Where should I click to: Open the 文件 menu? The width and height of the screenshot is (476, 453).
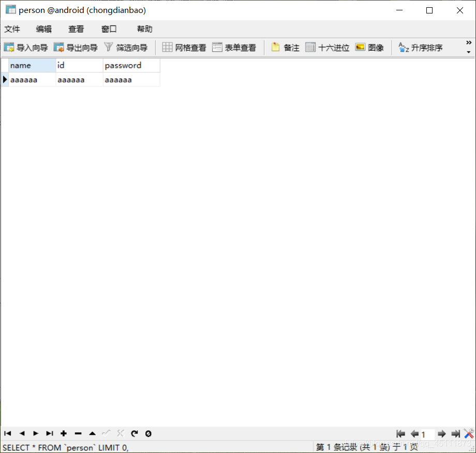pyautogui.click(x=12, y=29)
